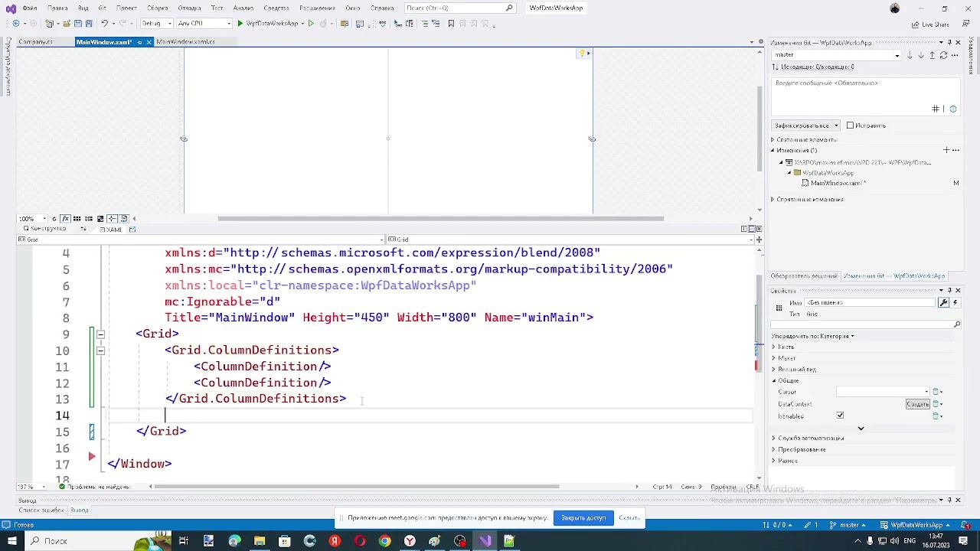980x551 pixels.
Task: Open Google Chrome from the taskbar
Action: coord(384,541)
